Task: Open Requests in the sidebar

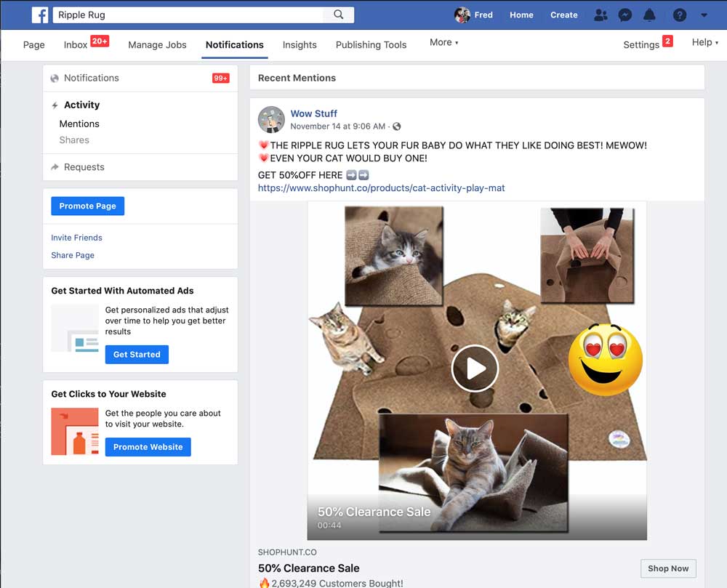Action: click(x=84, y=167)
